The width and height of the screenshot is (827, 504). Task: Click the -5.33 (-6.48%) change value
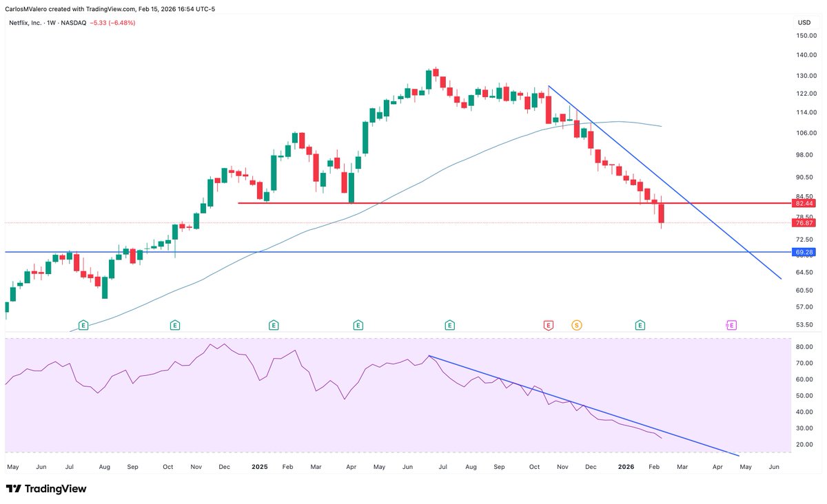(x=112, y=21)
